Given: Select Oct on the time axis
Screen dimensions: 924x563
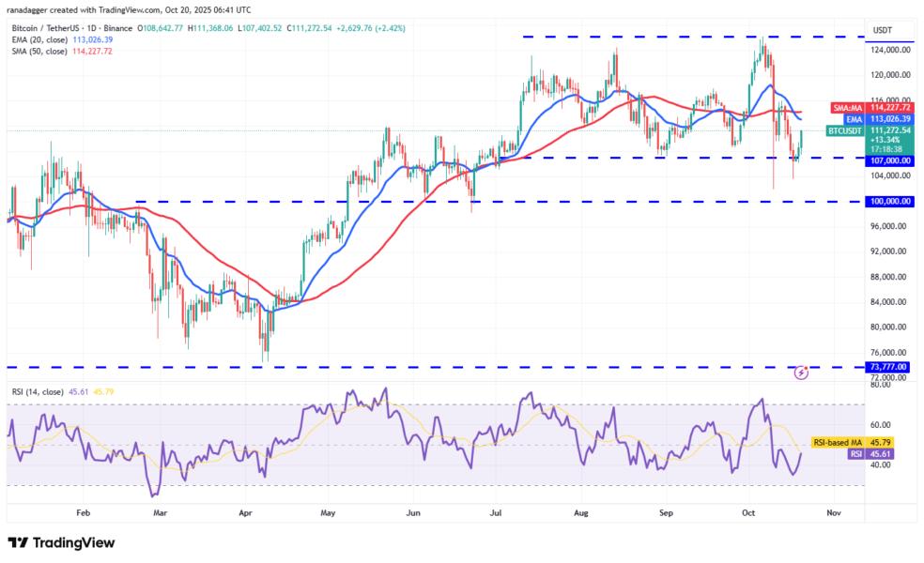Looking at the screenshot, I should point(750,514).
